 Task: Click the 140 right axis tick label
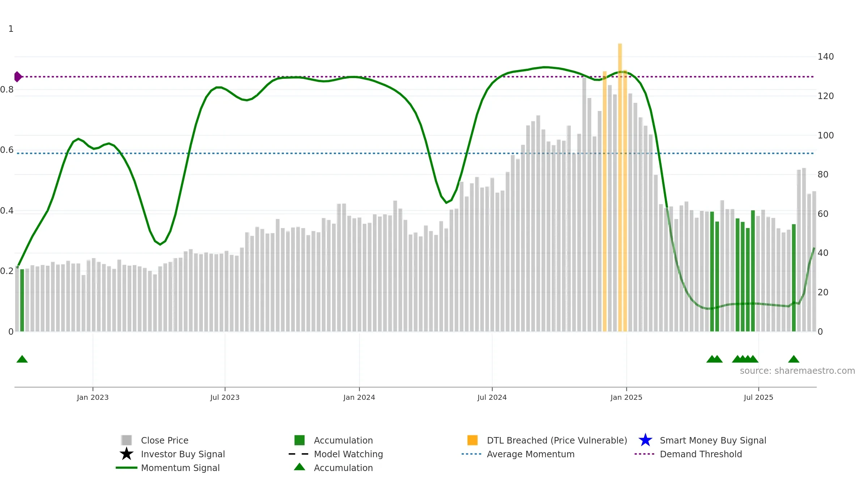tap(825, 57)
